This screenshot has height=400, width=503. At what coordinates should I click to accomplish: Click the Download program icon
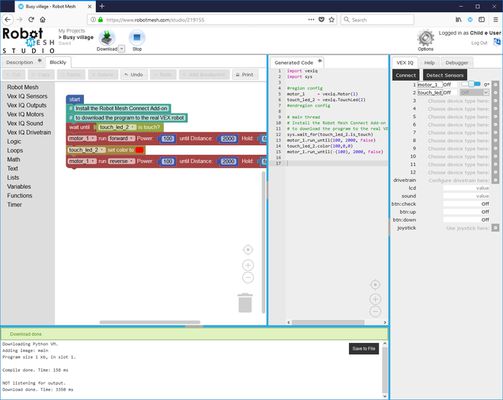coord(107,38)
